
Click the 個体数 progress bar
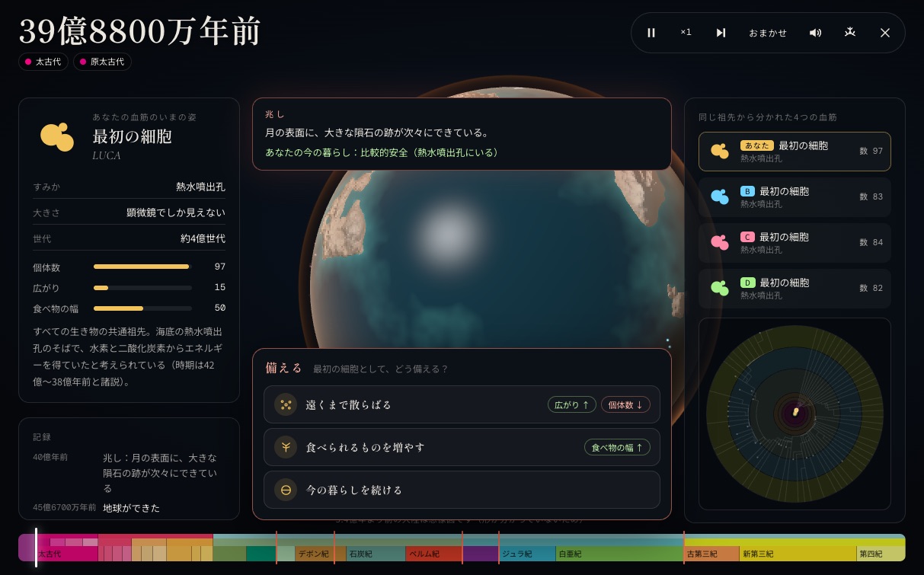click(x=142, y=267)
